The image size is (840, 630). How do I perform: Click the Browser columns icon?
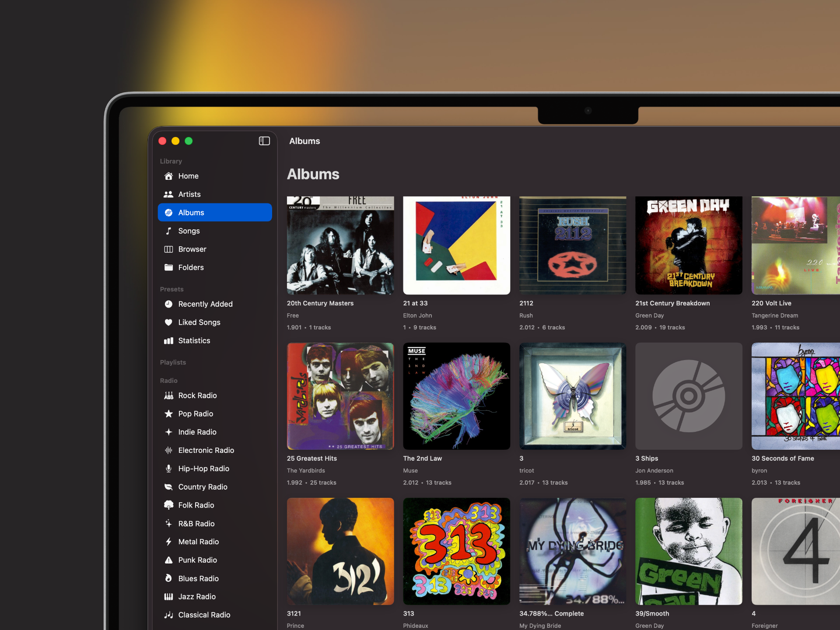click(x=168, y=249)
